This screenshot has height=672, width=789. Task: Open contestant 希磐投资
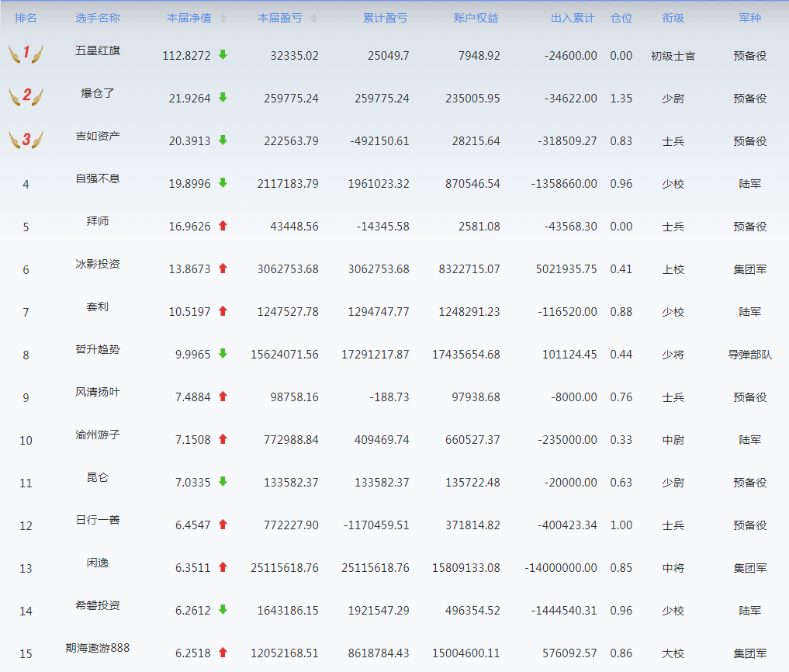tap(98, 605)
